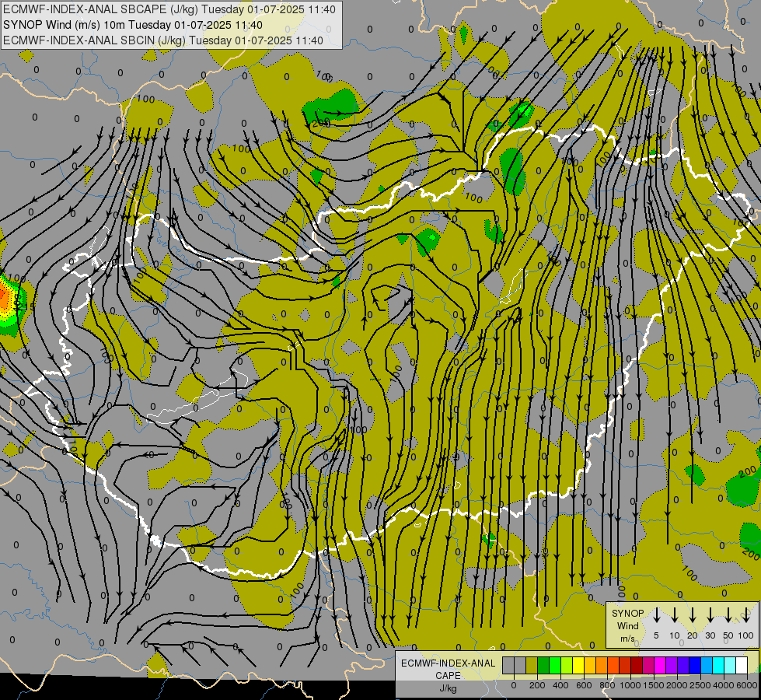Click the wind legend arrow above 100 m/s
This screenshot has height=700, width=761.
tap(746, 615)
